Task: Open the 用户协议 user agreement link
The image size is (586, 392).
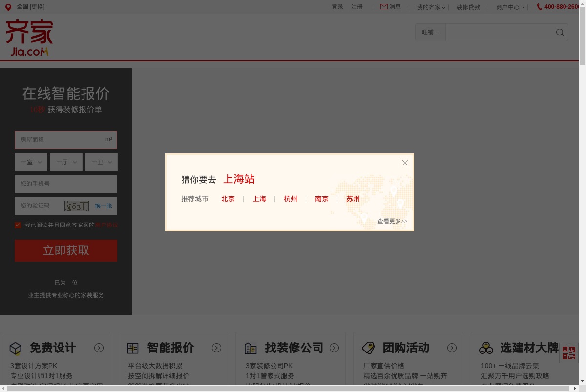Action: coord(106,225)
